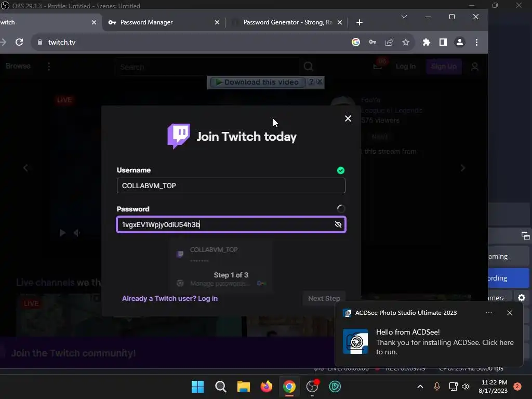Click the microphone tray icon
Viewport: 532px width, 399px height.
[437, 387]
